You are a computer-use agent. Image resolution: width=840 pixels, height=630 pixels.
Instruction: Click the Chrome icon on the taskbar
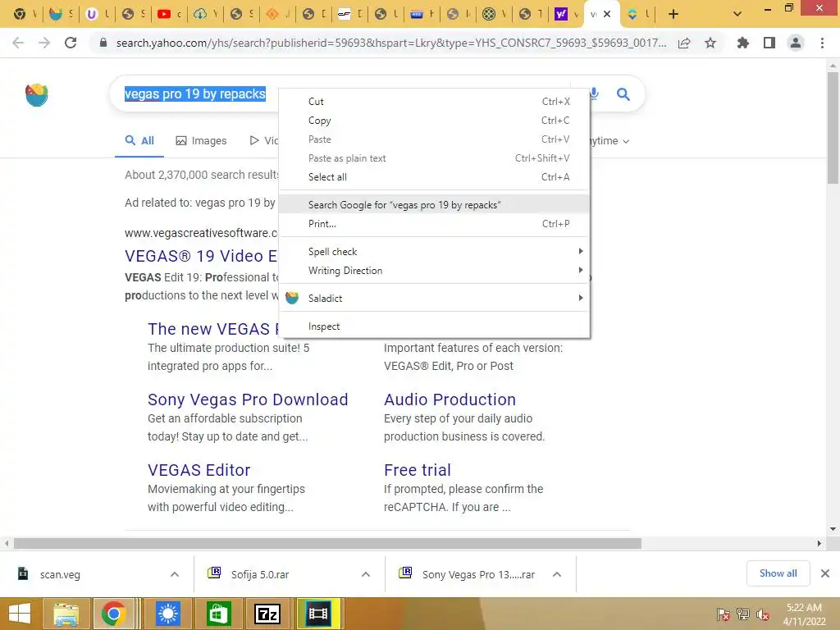pyautogui.click(x=113, y=614)
